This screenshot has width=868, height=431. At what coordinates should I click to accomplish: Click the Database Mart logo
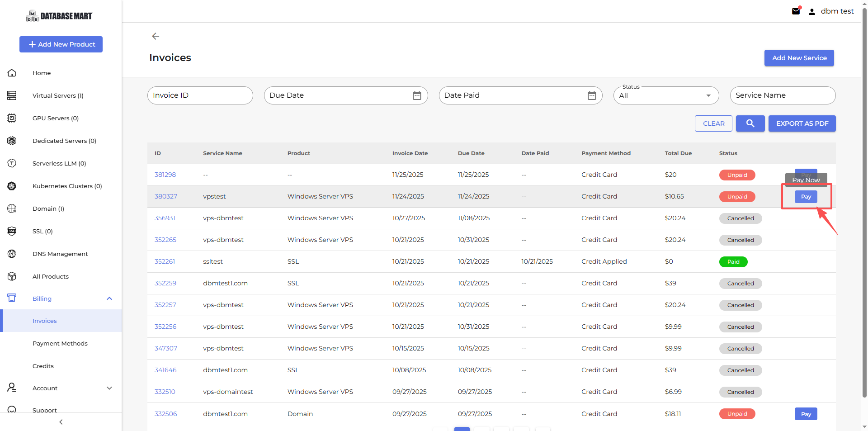point(59,16)
